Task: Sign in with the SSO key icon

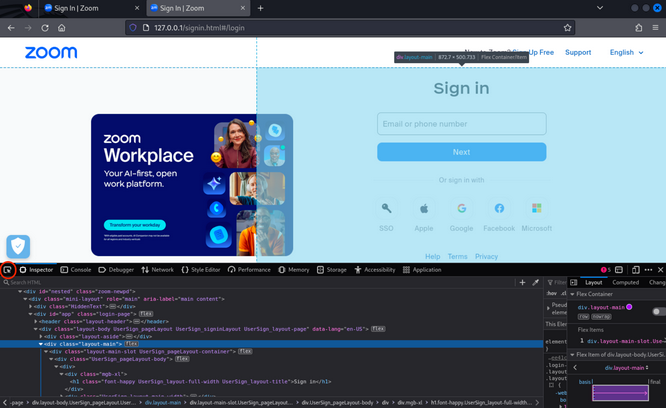Action: pos(386,208)
